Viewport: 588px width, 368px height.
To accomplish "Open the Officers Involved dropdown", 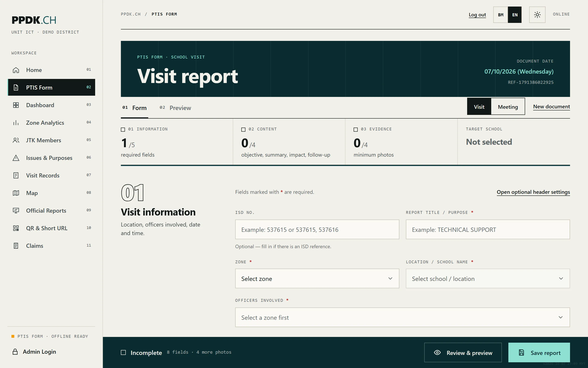I will click(402, 317).
